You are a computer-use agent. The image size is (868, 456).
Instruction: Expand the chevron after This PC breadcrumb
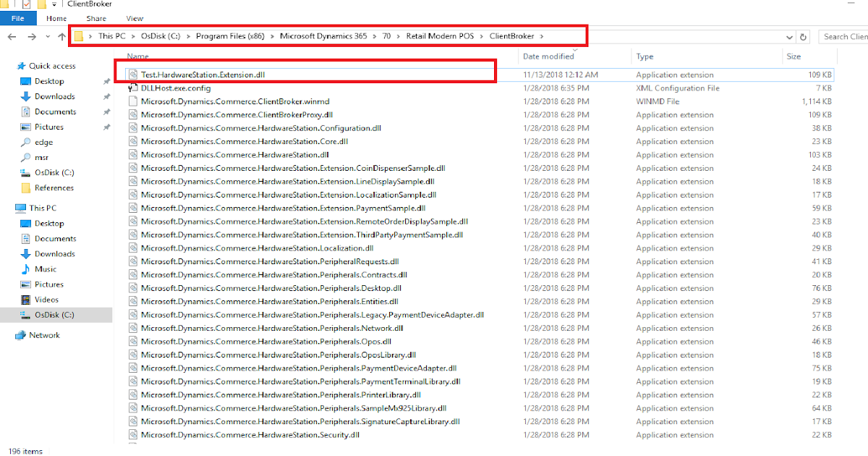click(x=134, y=36)
